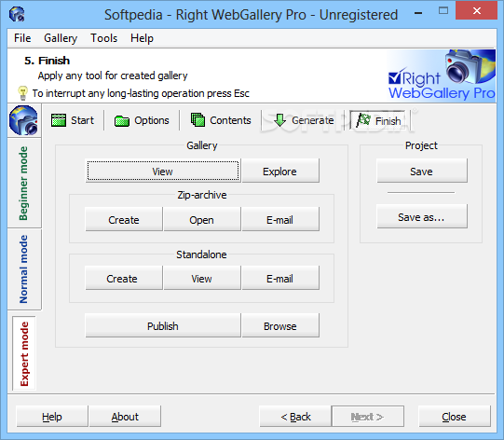This screenshot has width=504, height=440.
Task: Switch to Normal mode side tab
Action: click(24, 269)
